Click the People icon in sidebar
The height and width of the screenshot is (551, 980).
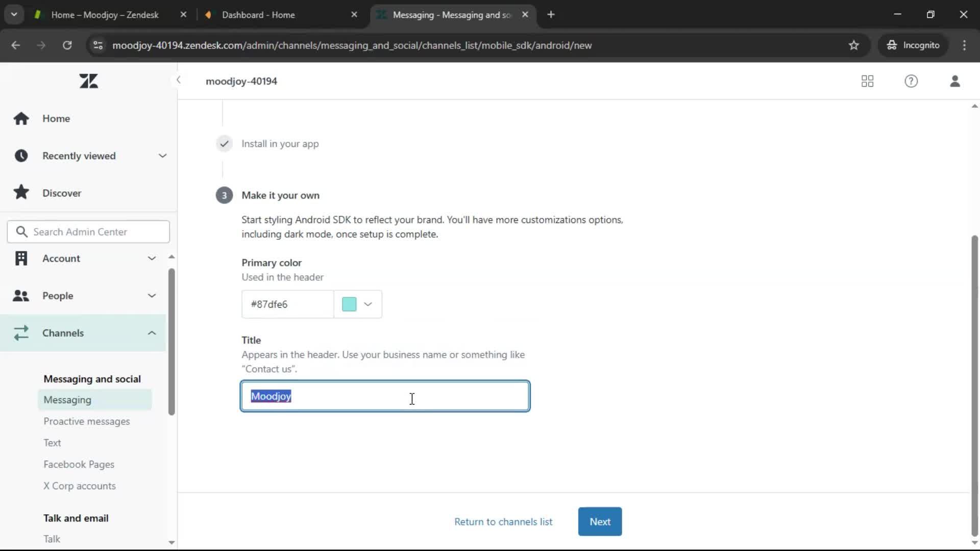(21, 296)
